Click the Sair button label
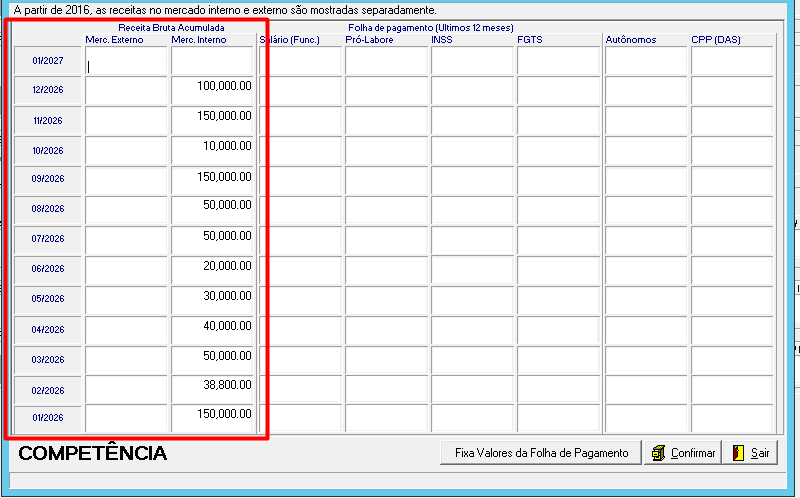800x498 pixels. point(760,453)
